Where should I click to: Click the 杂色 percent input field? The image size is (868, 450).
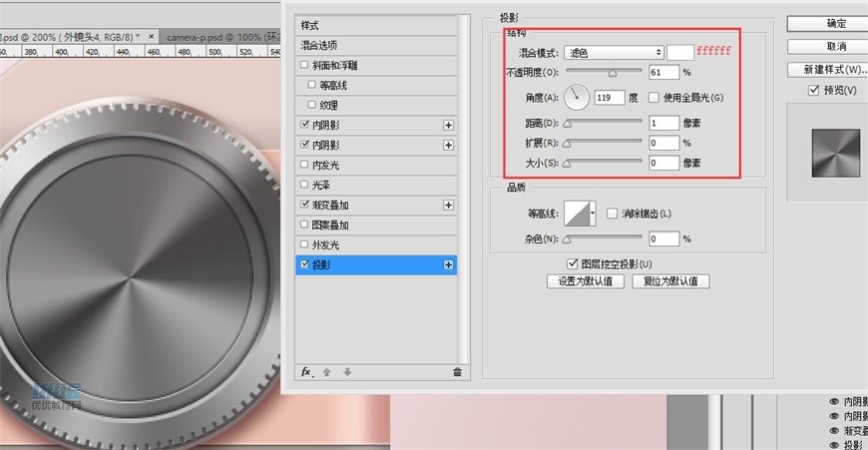tap(663, 238)
